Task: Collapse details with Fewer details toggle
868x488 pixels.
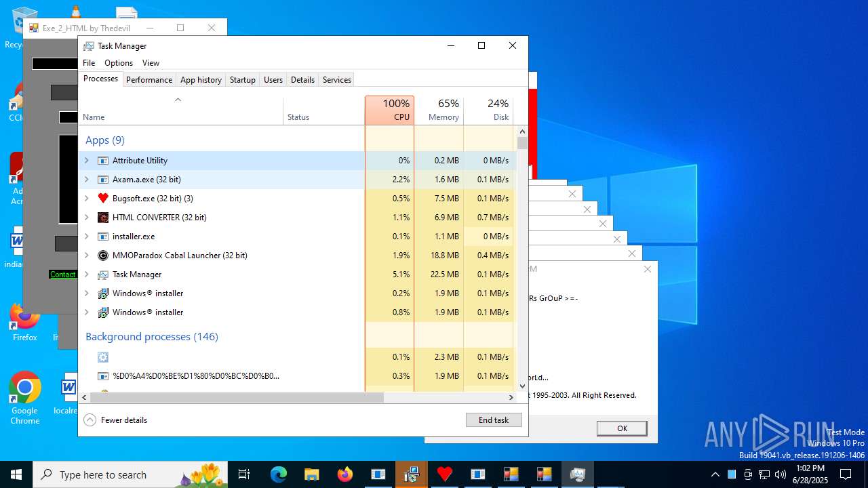Action: (x=115, y=420)
